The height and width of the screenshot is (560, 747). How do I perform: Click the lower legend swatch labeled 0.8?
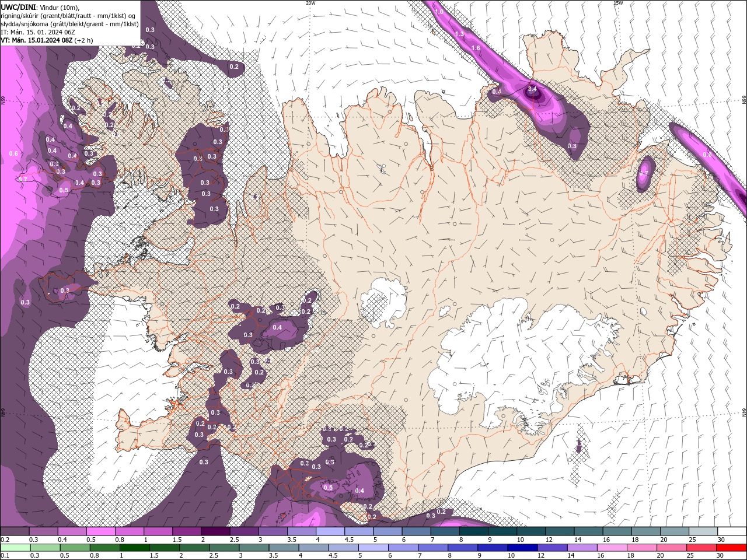[x=104, y=548]
